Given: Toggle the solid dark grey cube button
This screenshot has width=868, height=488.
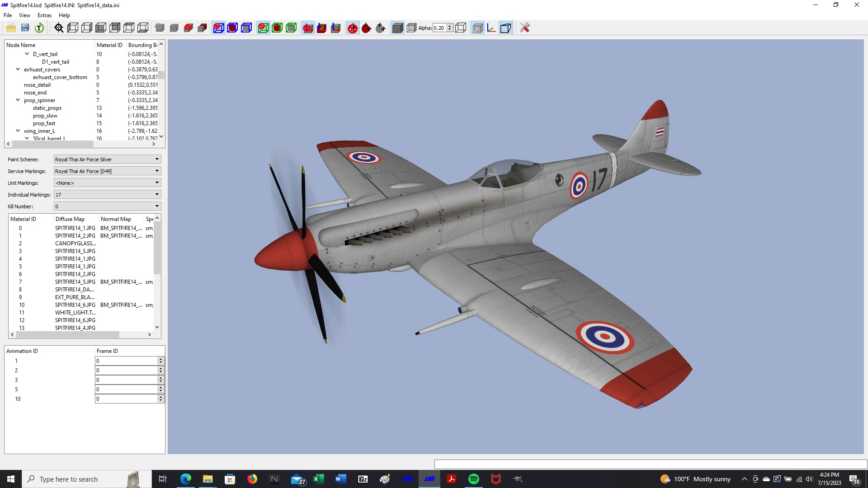Looking at the screenshot, I should (x=397, y=28).
